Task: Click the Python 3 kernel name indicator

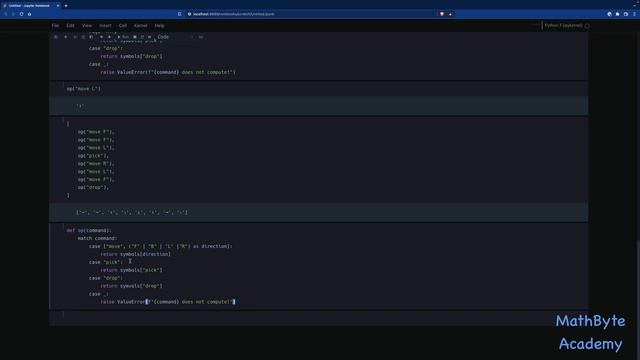Action: [x=563, y=25]
